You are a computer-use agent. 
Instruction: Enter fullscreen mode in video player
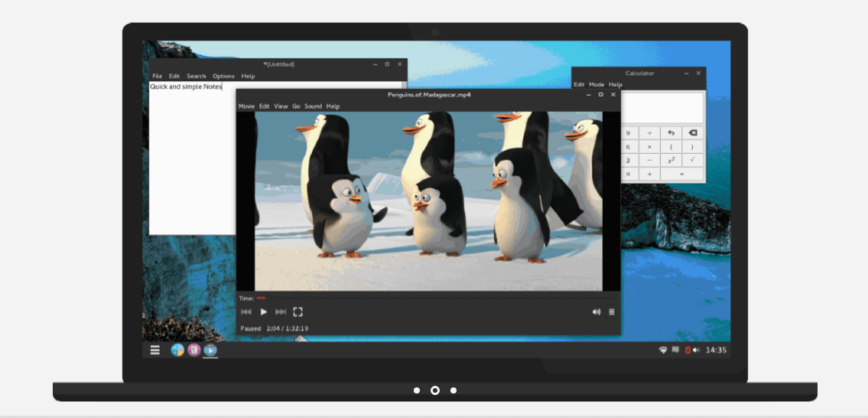click(297, 312)
